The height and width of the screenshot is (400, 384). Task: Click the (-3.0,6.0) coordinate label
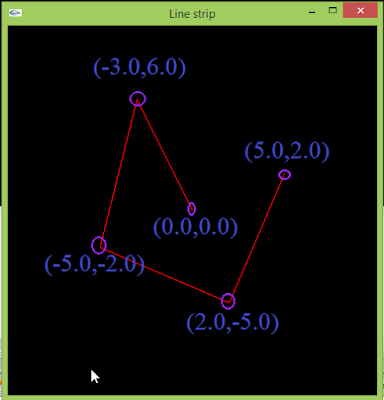pyautogui.click(x=139, y=68)
